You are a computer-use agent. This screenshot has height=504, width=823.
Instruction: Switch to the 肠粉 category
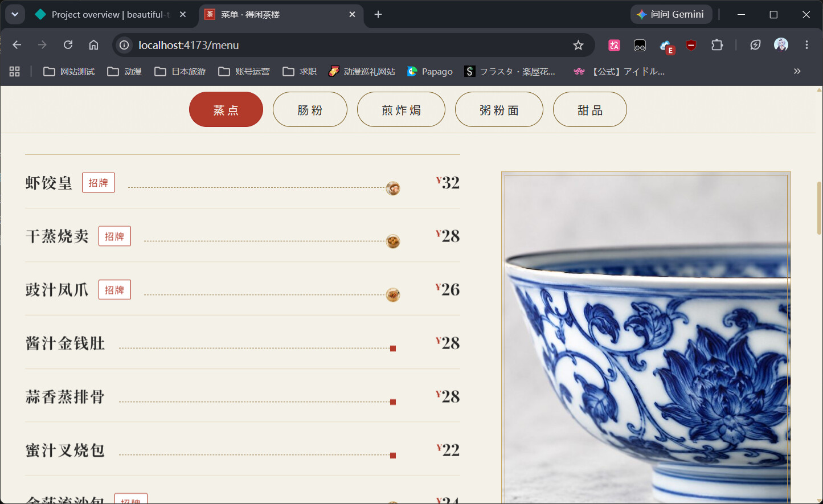tap(310, 110)
